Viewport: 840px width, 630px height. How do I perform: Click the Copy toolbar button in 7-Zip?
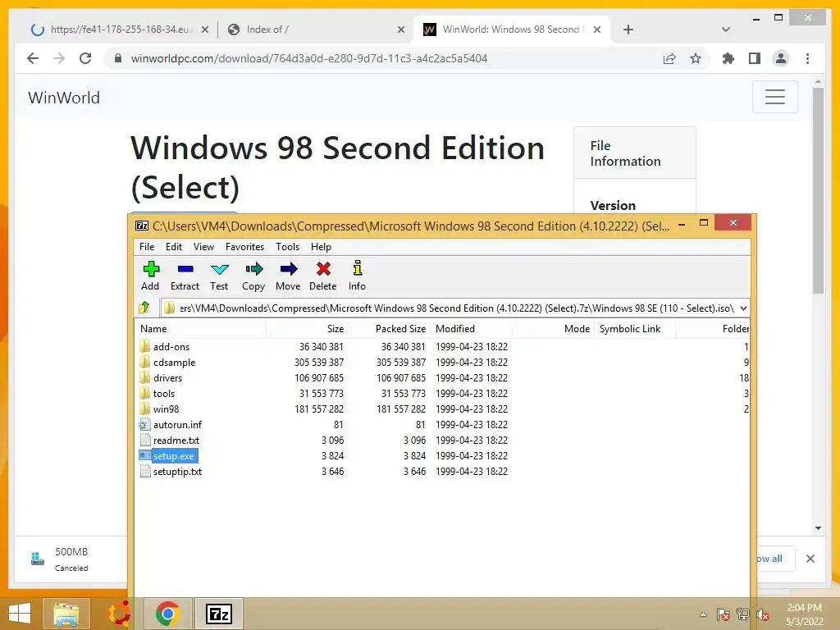pos(253,276)
